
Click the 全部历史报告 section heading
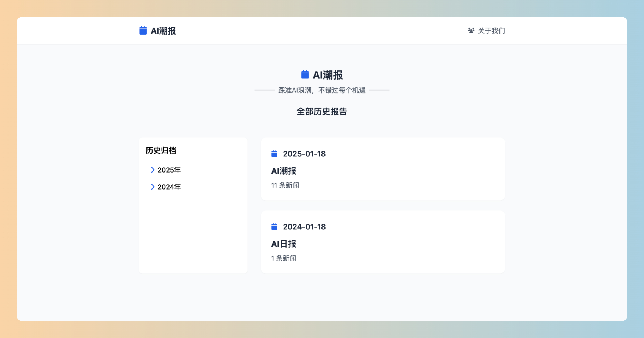pos(322,111)
